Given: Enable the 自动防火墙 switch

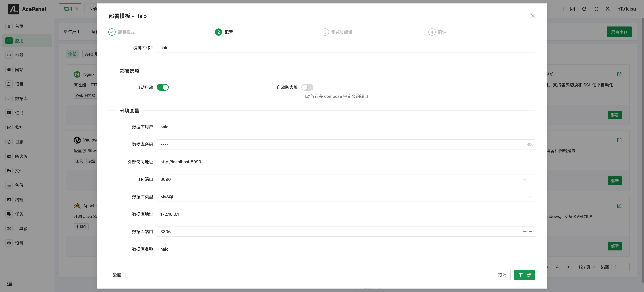Looking at the screenshot, I should tap(307, 87).
